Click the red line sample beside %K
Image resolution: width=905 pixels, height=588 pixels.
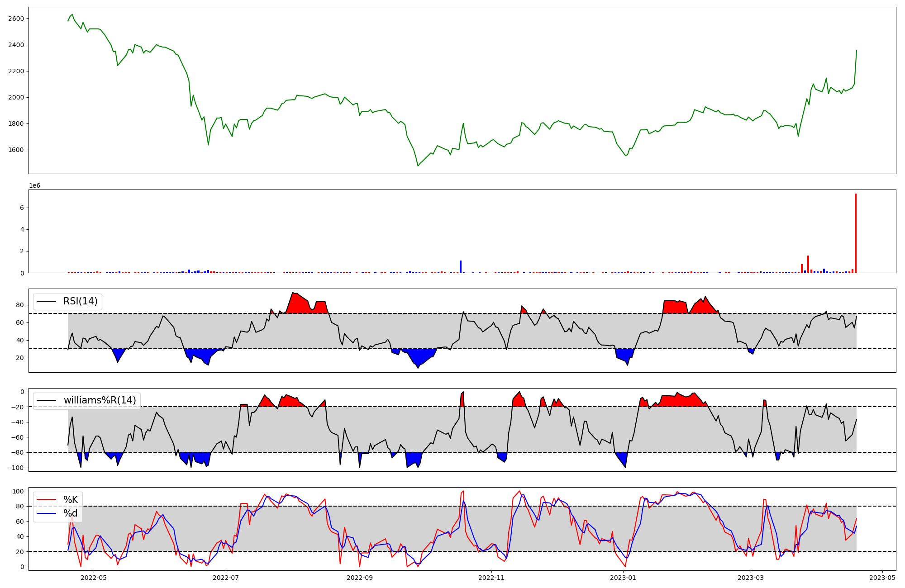click(x=46, y=500)
